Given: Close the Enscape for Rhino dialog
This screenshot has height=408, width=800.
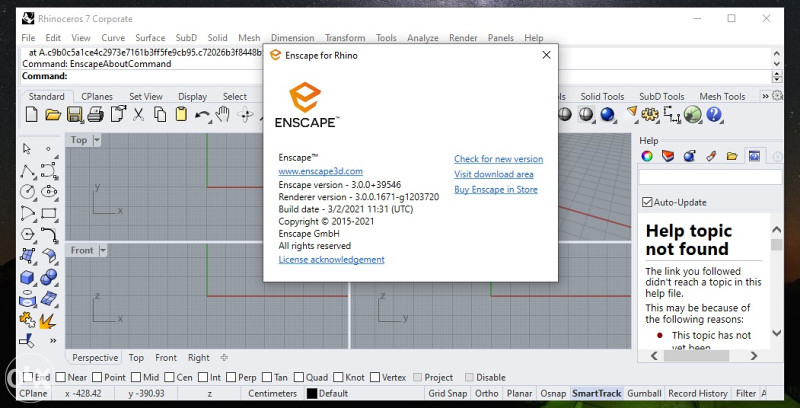Looking at the screenshot, I should pyautogui.click(x=546, y=55).
